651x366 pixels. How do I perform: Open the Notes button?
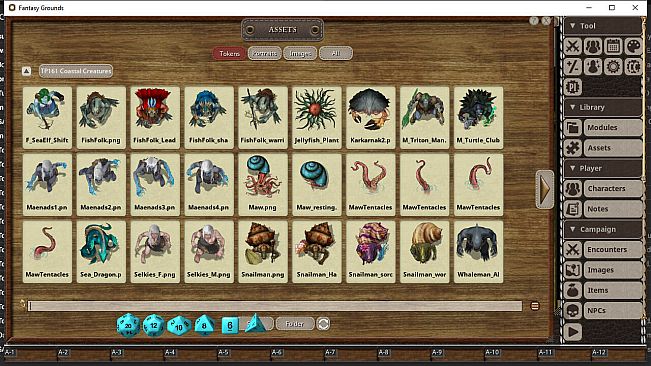pos(613,209)
